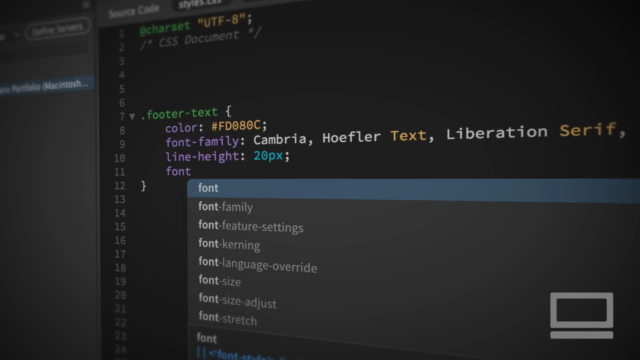Open the styles.css tab

point(200,4)
